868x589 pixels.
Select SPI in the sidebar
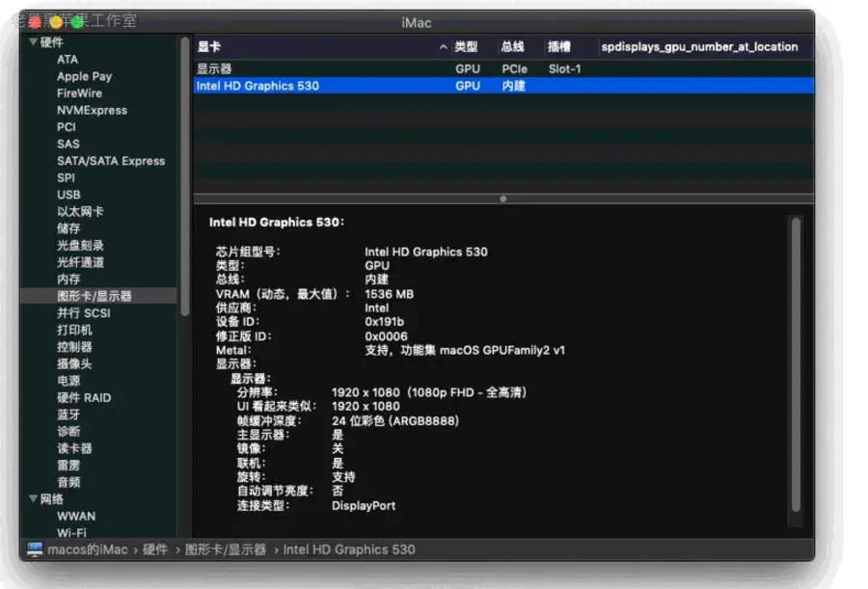[66, 177]
